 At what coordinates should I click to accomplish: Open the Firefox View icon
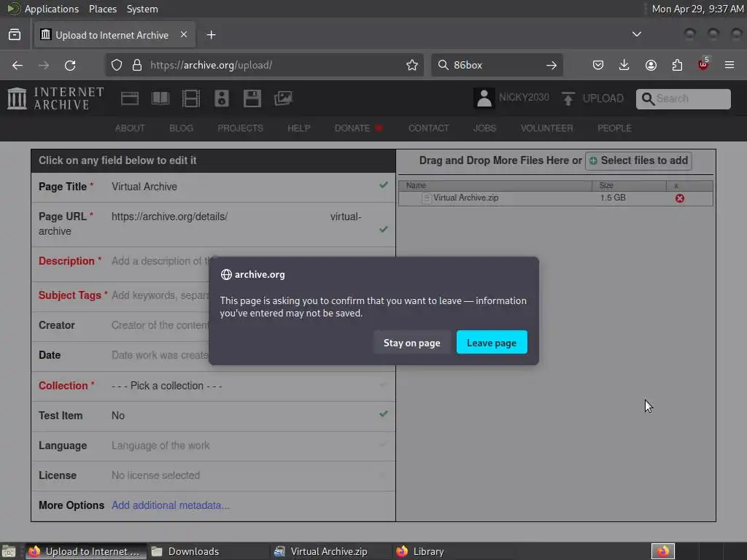point(15,35)
